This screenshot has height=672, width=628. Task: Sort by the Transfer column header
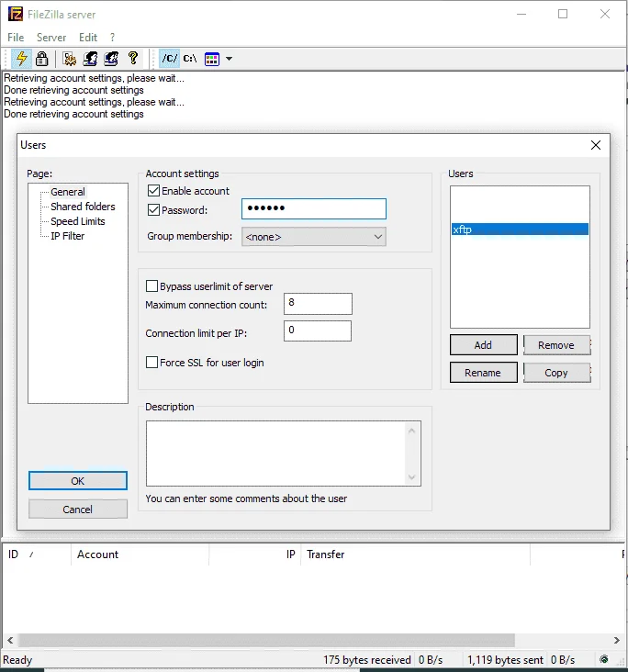point(415,554)
